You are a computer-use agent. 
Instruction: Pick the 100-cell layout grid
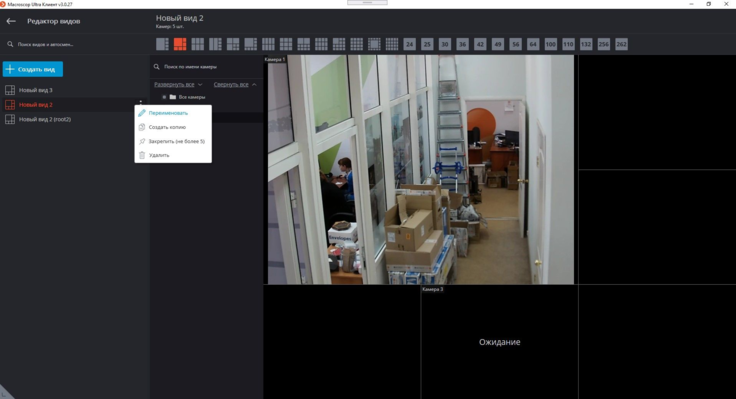(x=551, y=44)
